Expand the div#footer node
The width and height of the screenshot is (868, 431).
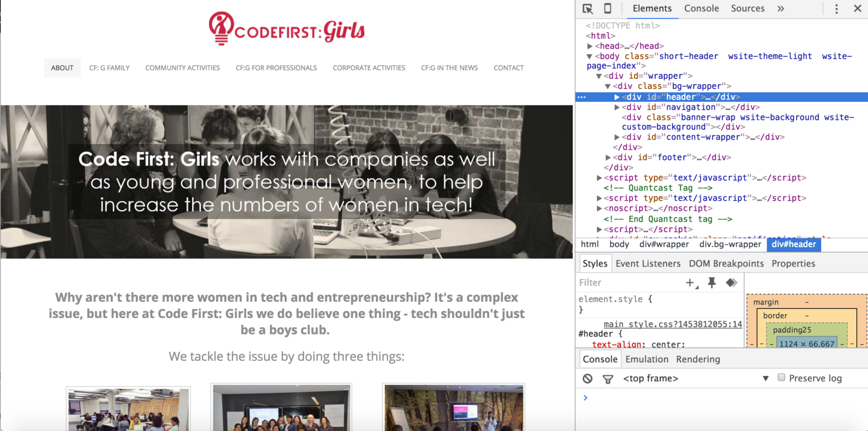click(608, 157)
